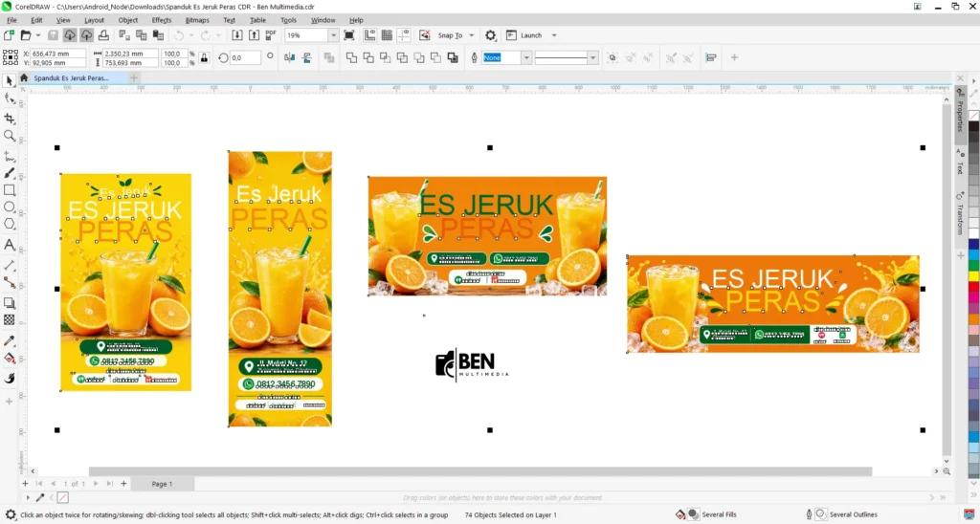This screenshot has height=524, width=980.
Task: Expand the document palette flyout arrow
Action: click(x=28, y=498)
